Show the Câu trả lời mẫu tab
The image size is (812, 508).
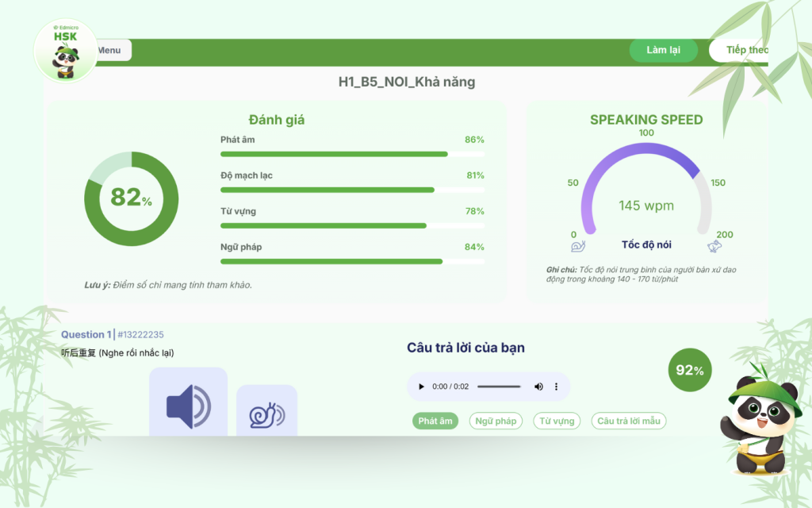click(x=628, y=421)
